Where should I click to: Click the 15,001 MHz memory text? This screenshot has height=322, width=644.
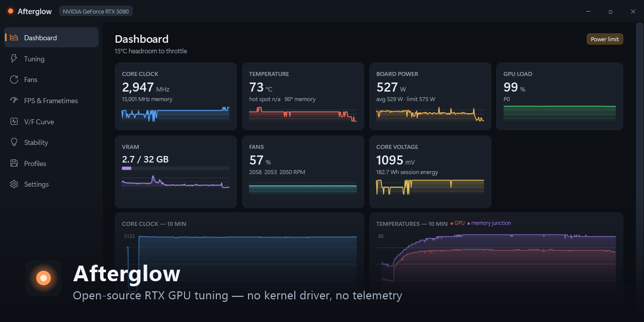coord(147,100)
